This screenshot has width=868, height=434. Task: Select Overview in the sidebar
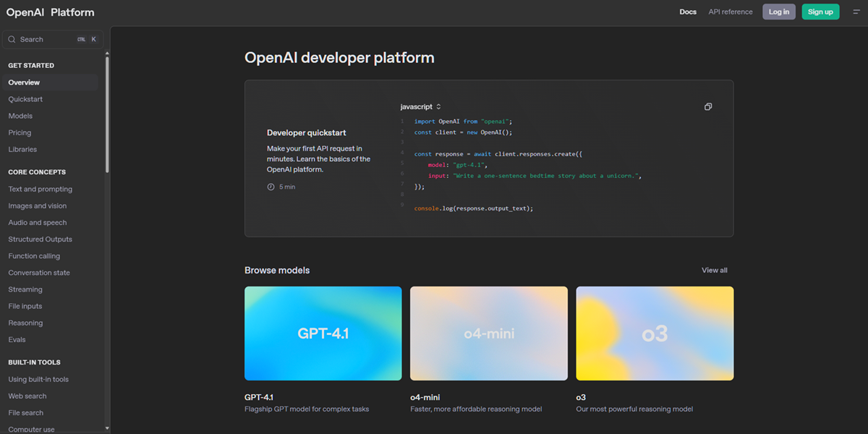tap(49, 82)
